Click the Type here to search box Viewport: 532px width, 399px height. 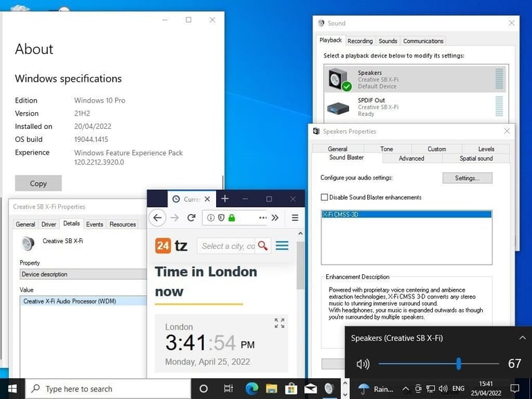[108, 389]
